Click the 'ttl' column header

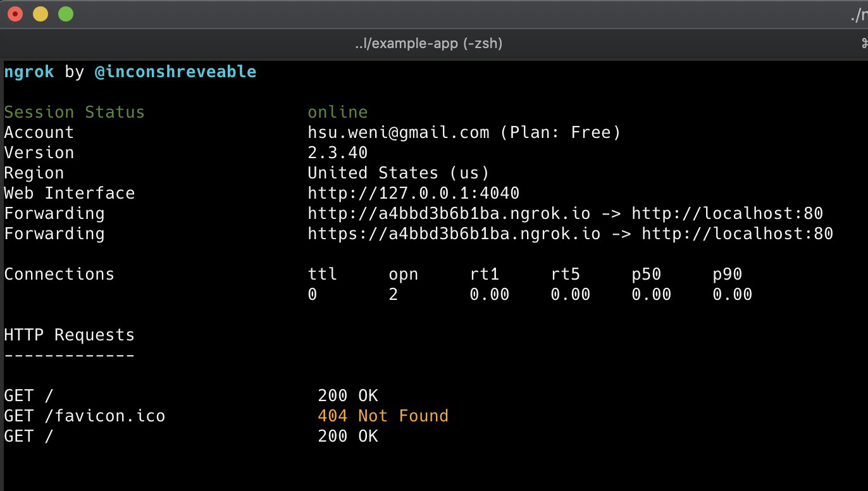point(323,274)
